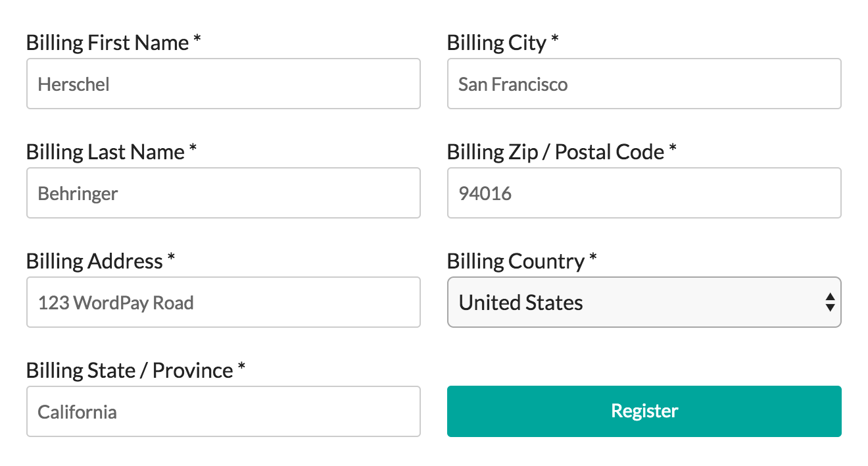
Task: Click the asterisk beside Billing Country label
Action: pos(593,259)
